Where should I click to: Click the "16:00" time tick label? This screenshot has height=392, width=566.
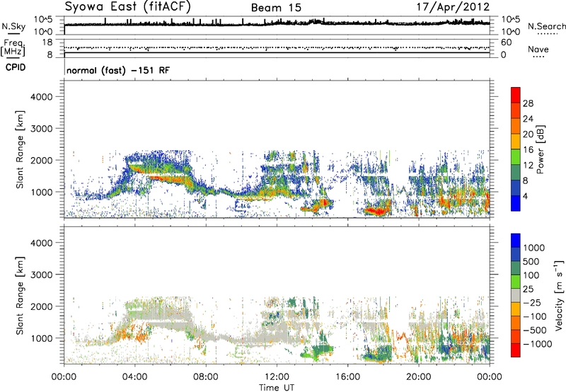[347, 377]
